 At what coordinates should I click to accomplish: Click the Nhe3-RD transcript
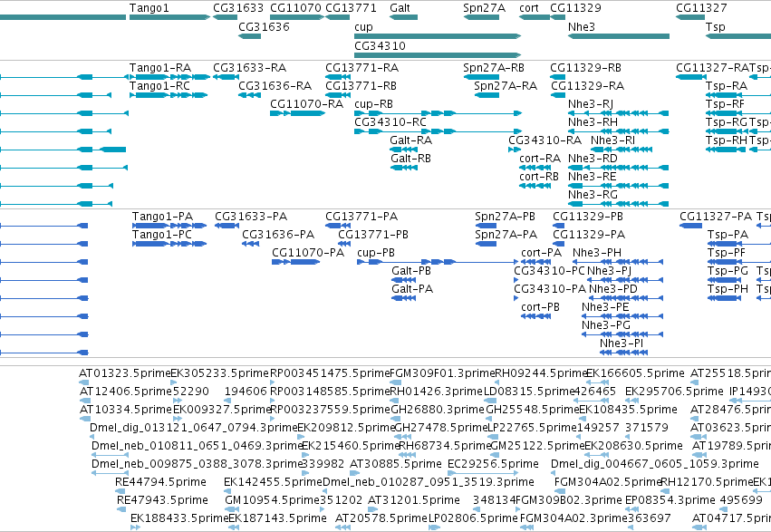pyautogui.click(x=619, y=168)
